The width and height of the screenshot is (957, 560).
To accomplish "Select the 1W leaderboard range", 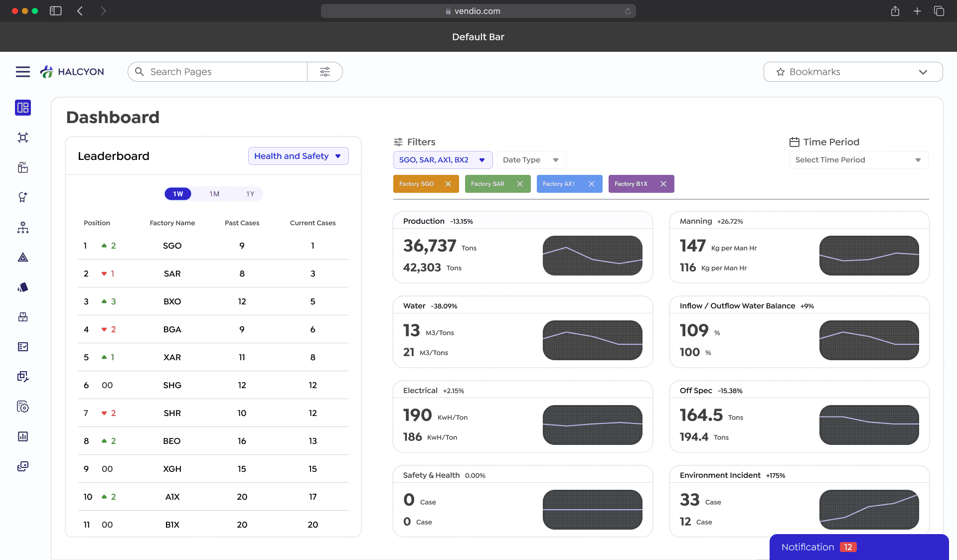I will pyautogui.click(x=178, y=194).
